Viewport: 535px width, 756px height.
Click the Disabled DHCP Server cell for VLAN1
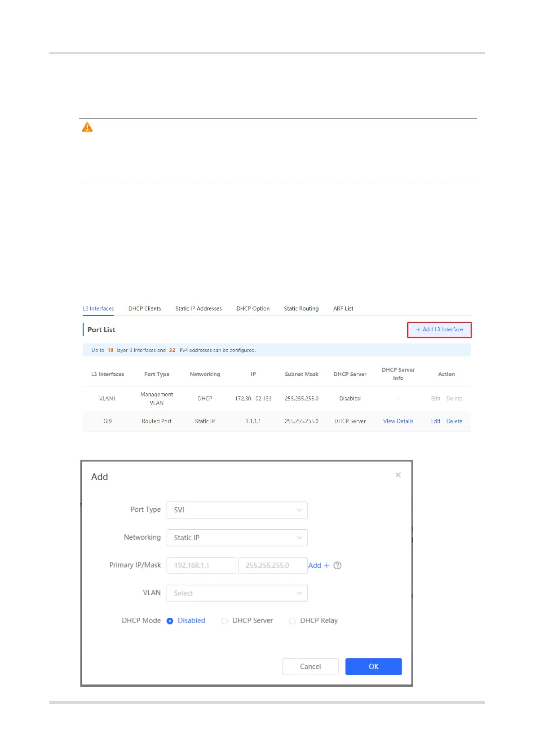tap(350, 399)
